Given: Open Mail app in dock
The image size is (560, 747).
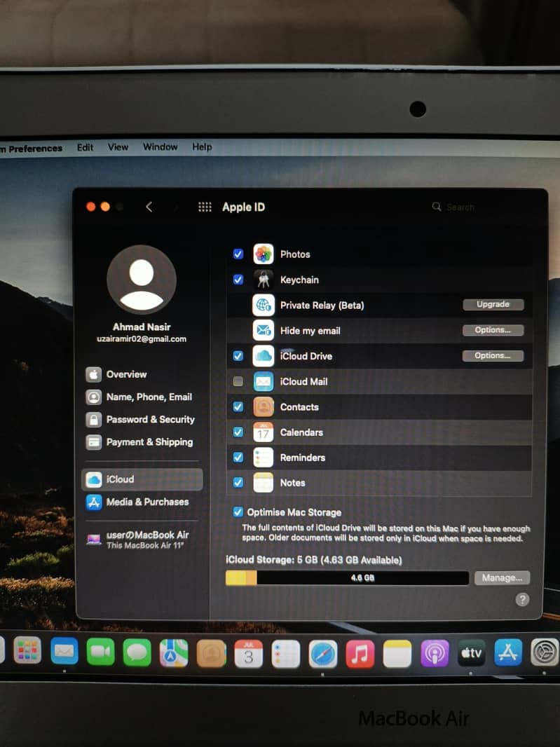Looking at the screenshot, I should click(x=64, y=651).
